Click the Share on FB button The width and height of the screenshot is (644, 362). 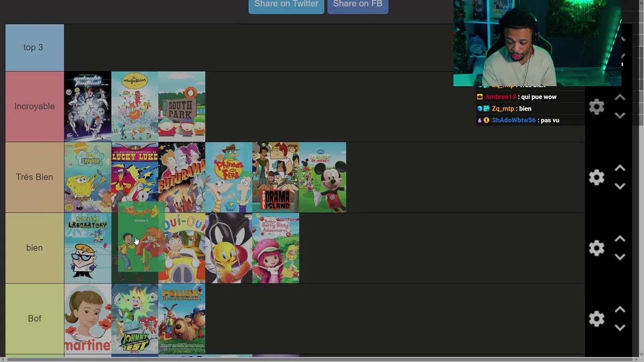[x=358, y=5]
